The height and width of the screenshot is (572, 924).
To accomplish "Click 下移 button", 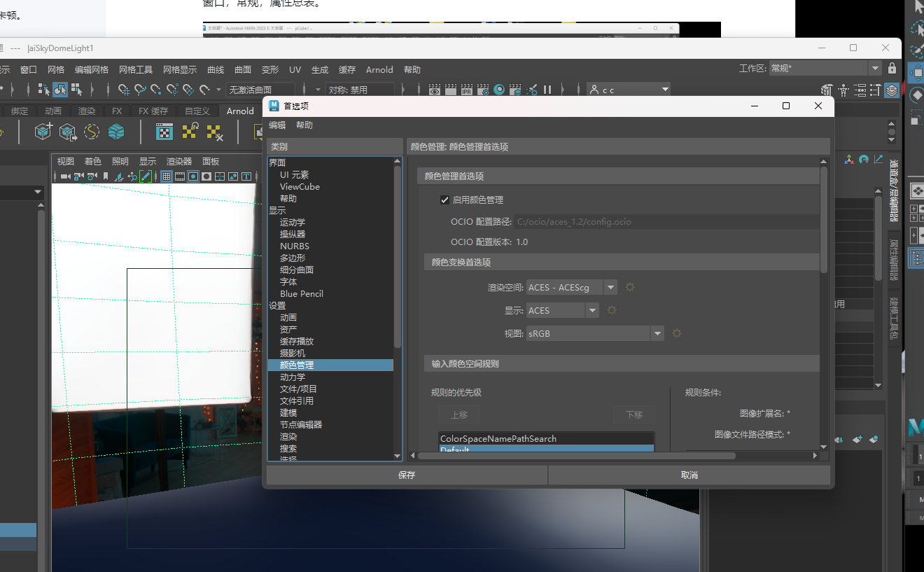I will point(634,414).
